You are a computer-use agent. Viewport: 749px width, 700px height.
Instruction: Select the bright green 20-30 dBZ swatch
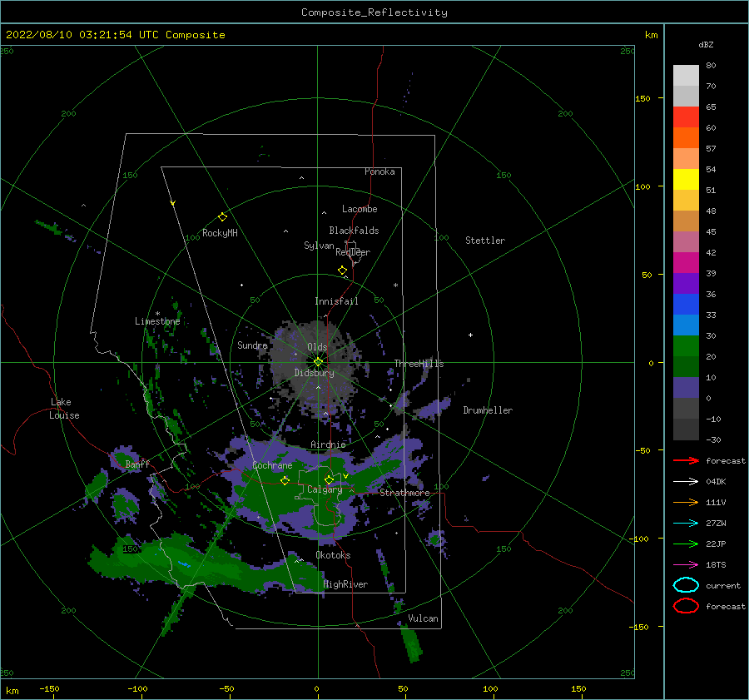point(686,346)
